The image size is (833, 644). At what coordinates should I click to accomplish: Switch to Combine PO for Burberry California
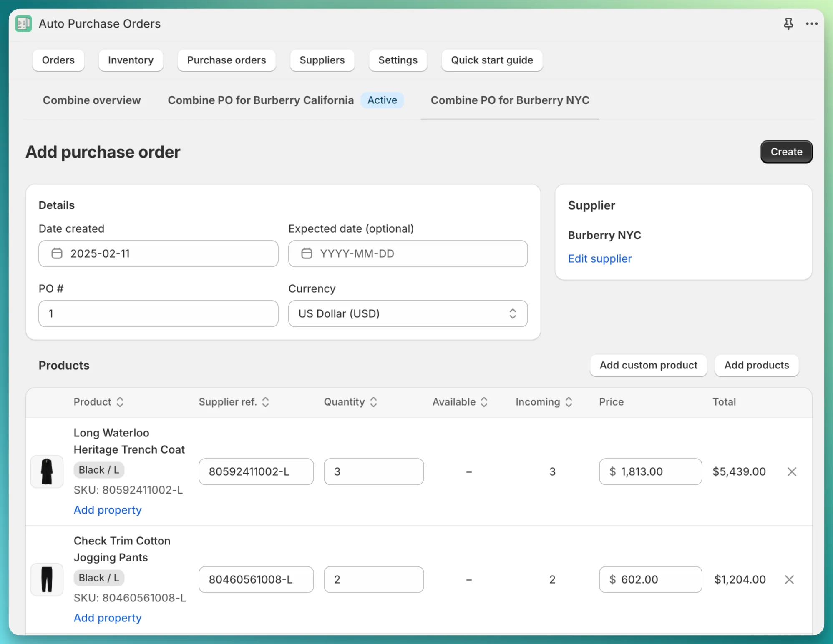pyautogui.click(x=261, y=100)
